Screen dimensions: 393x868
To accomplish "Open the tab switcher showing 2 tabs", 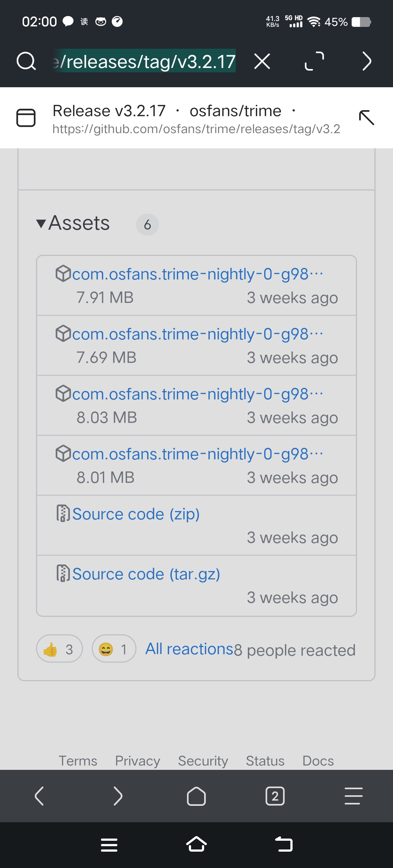I will 275,796.
